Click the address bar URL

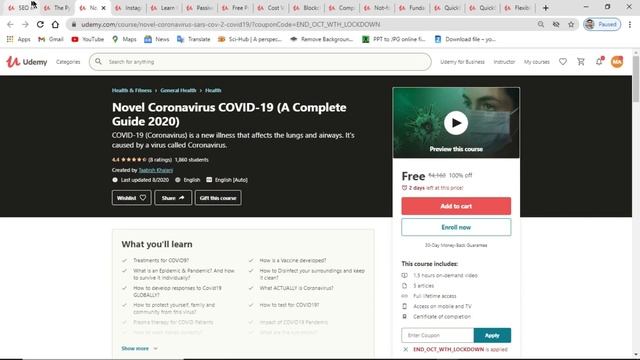231,24
